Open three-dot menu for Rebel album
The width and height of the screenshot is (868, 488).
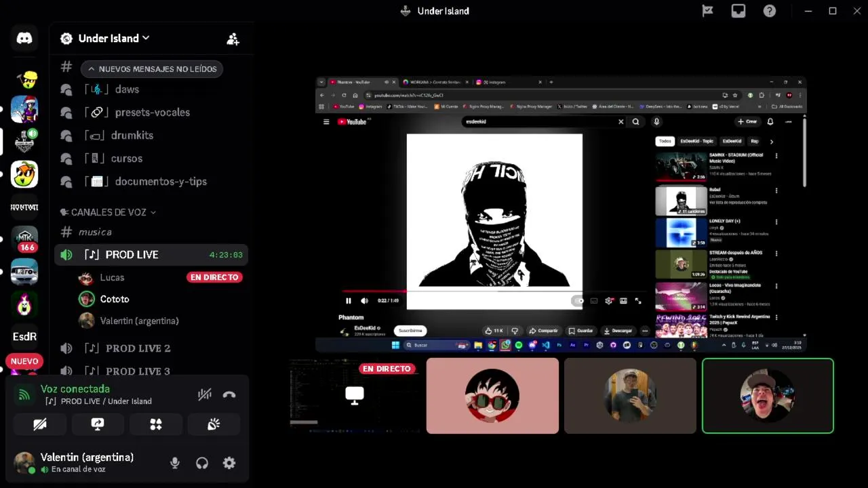click(x=776, y=190)
